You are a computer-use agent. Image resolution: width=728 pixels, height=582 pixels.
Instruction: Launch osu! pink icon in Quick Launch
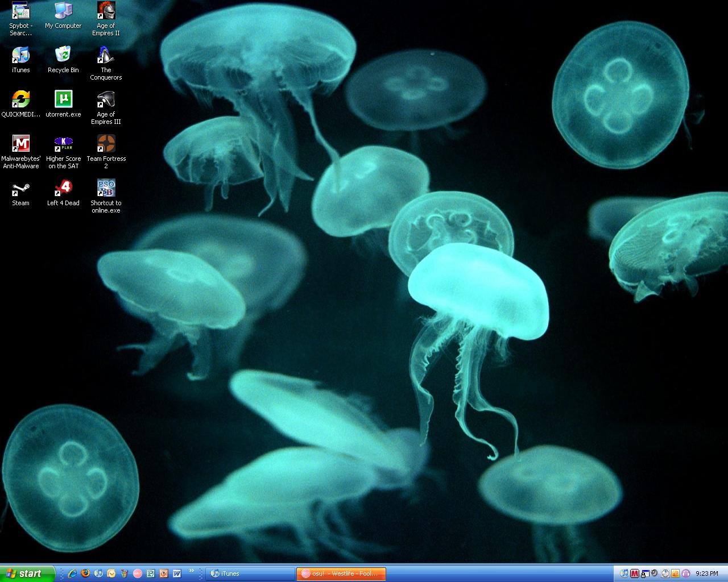138,573
